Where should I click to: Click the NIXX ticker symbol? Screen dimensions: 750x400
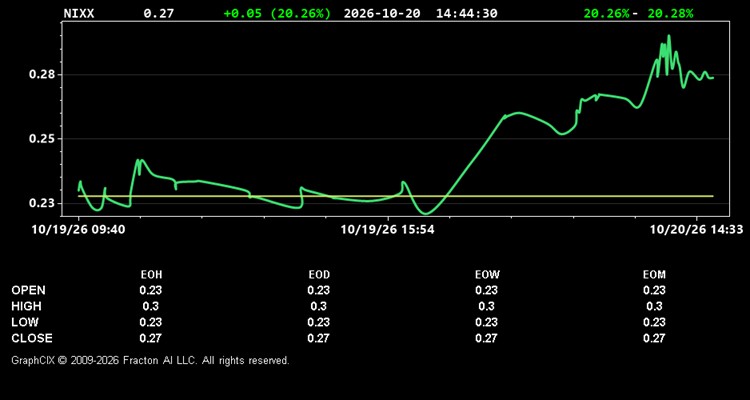(79, 13)
